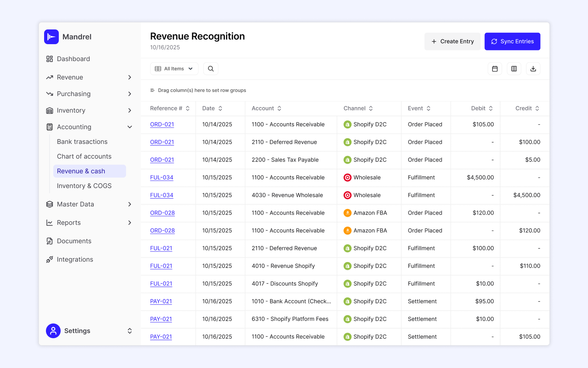588x368 pixels.
Task: Open the date range calendar picker
Action: (x=495, y=68)
